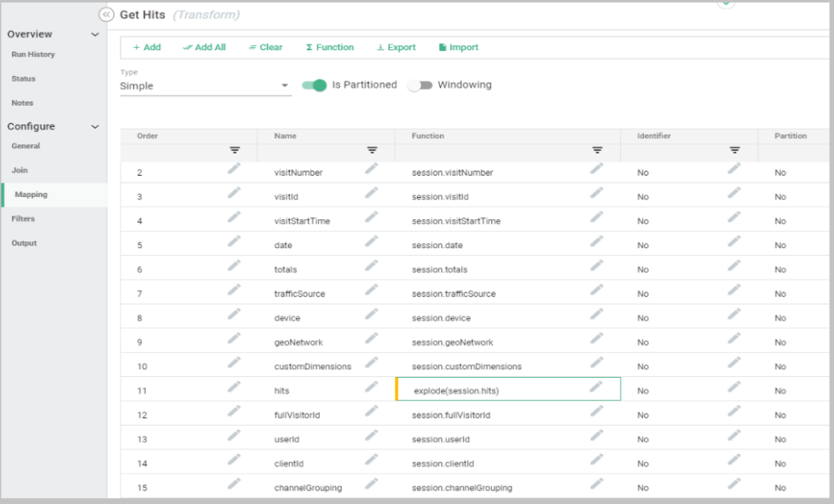Open filter icon under Name column
Screen dimensions: 834x504
pyautogui.click(x=372, y=150)
